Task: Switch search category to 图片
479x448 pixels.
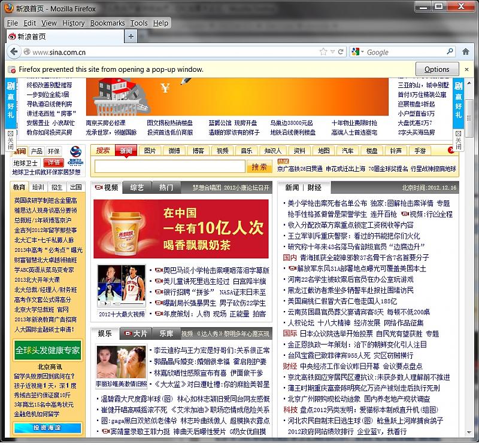Action: [150, 151]
